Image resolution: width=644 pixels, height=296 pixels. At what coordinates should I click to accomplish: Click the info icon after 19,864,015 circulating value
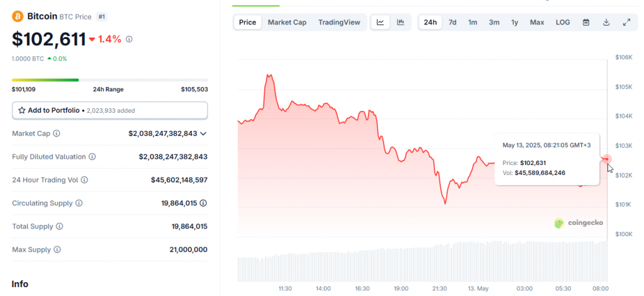(203, 203)
